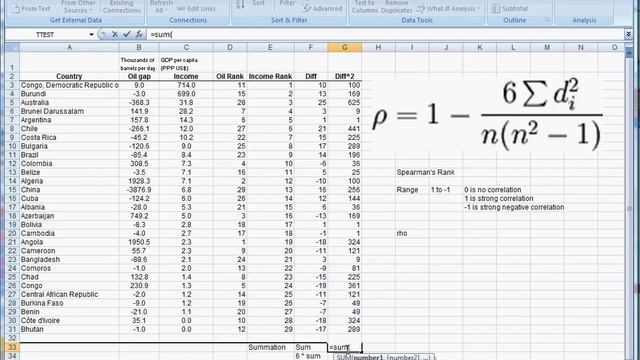
Task: Click cell containing 'Azerbaijan'
Action: click(x=69, y=216)
